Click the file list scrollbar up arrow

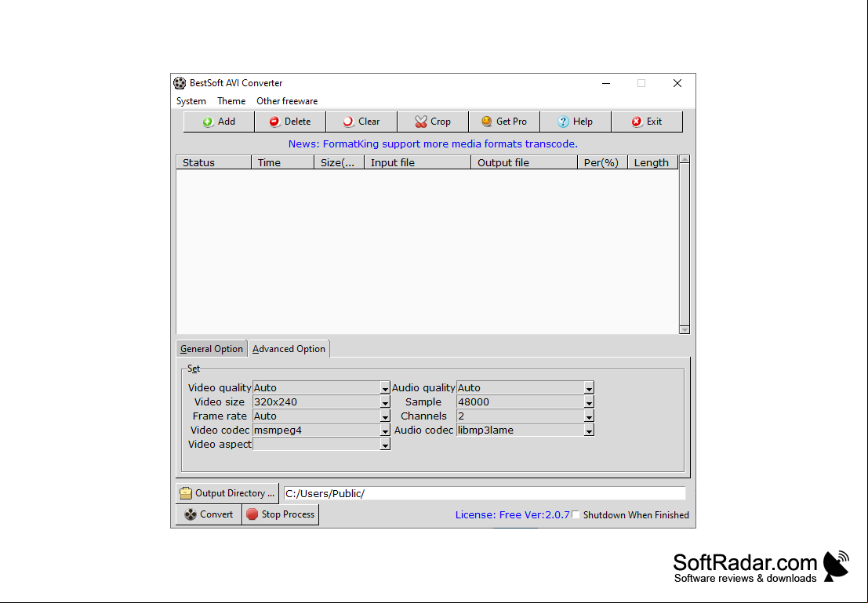pos(685,159)
